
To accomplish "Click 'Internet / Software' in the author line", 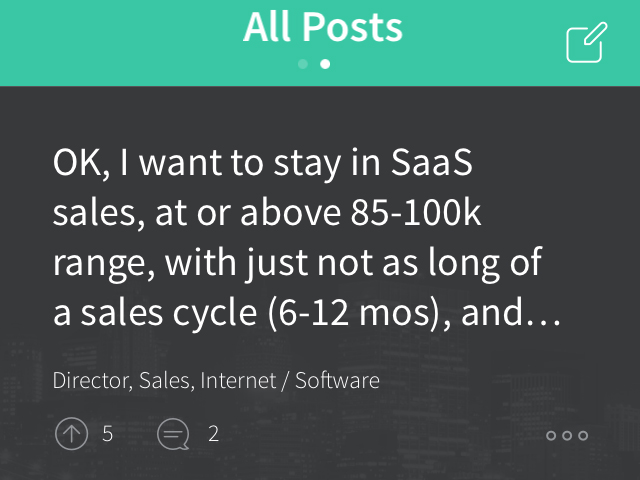I will [x=290, y=380].
